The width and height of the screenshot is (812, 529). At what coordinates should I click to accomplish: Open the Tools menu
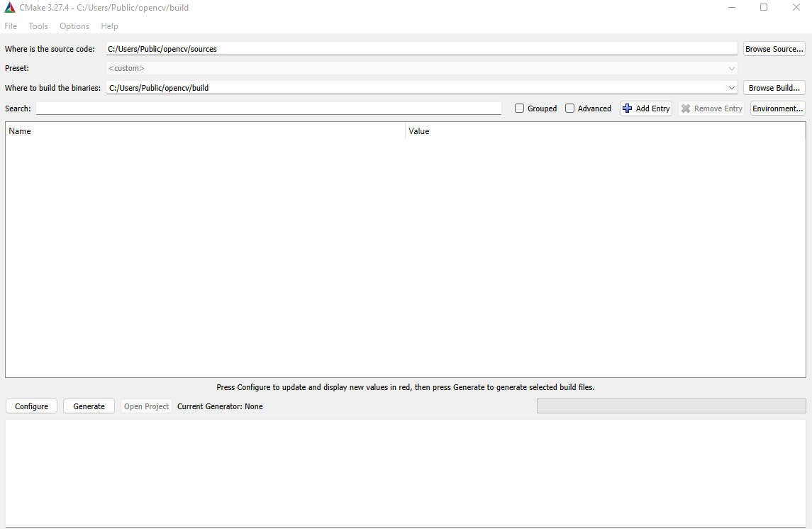tap(38, 26)
